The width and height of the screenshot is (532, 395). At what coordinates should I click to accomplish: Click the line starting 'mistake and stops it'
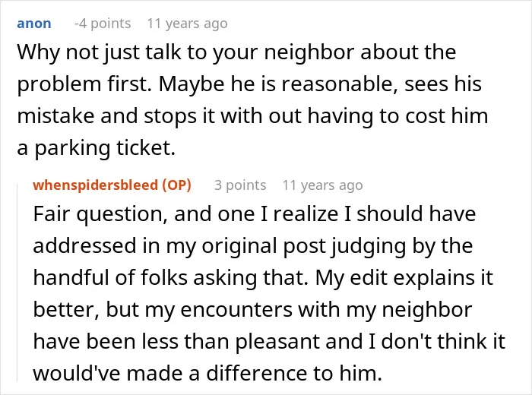coord(252,116)
